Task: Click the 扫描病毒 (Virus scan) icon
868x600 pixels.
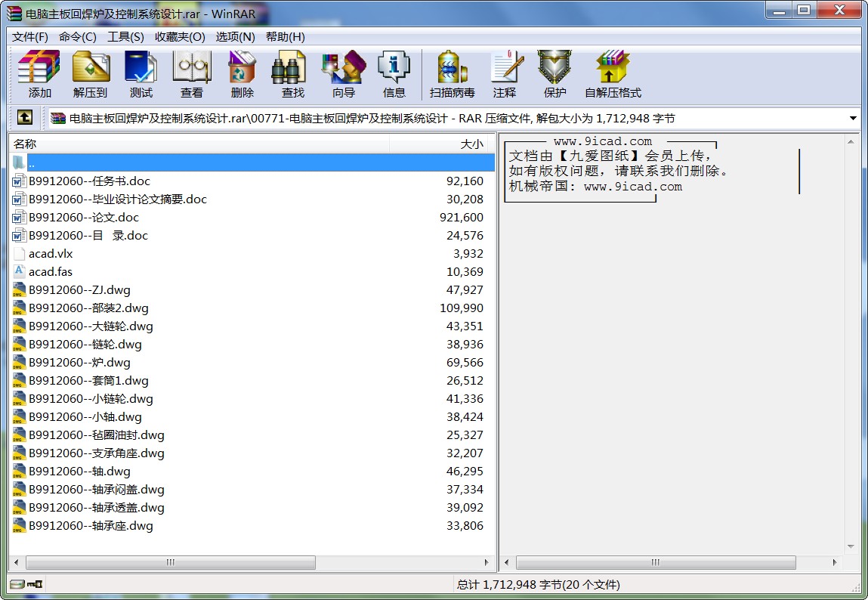Action: 453,67
